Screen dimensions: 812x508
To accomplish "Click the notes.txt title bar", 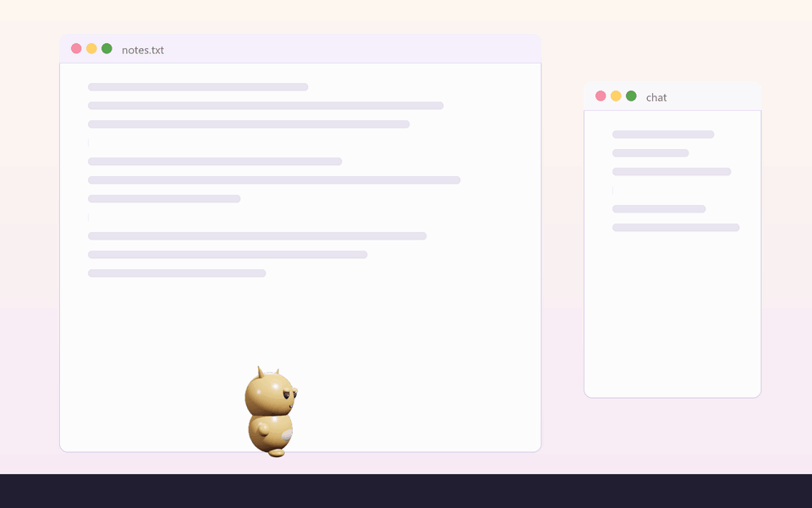I will point(300,49).
